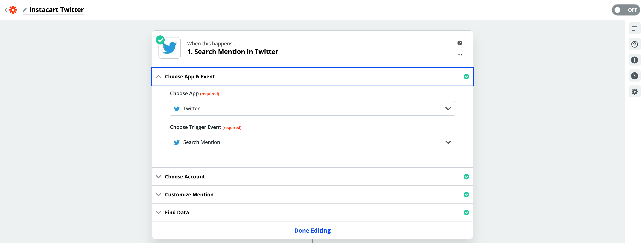Collapse the Choose App & Event section
Screen dimensions: 644x243
[x=312, y=77]
